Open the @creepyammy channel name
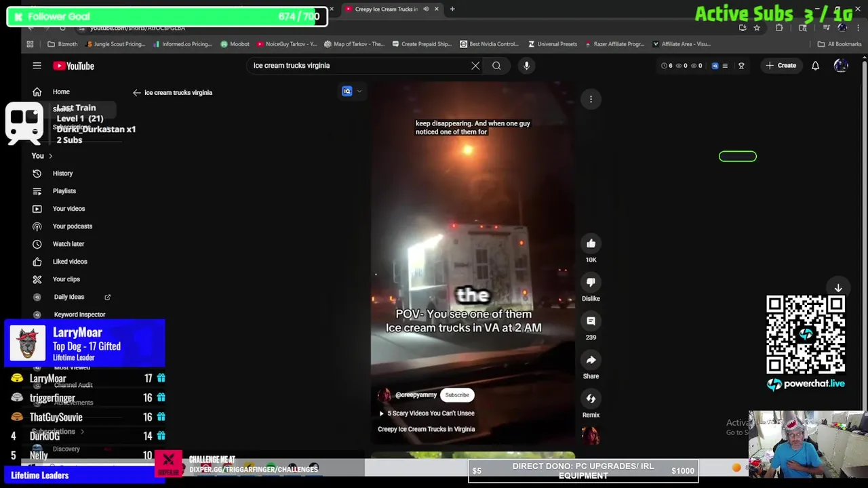The height and width of the screenshot is (488, 868). (x=416, y=395)
